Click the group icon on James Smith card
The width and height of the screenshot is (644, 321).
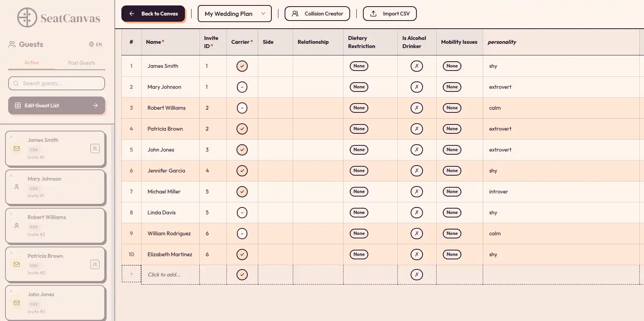pos(95,148)
